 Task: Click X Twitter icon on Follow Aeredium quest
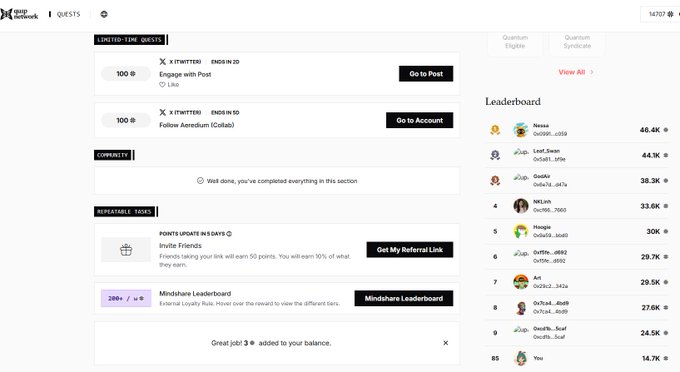pos(163,112)
